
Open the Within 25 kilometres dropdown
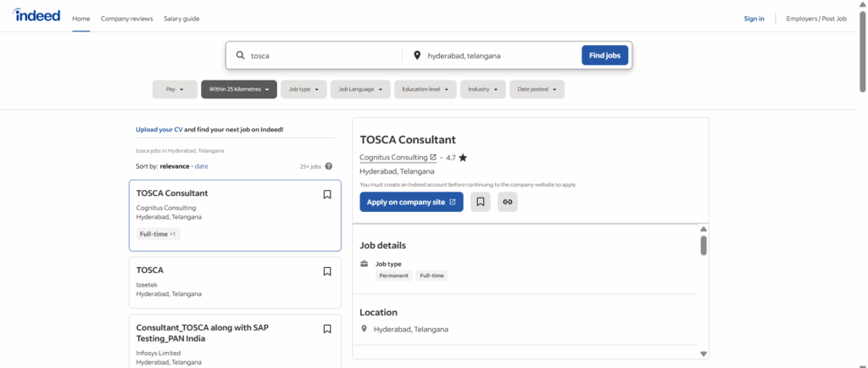pos(239,89)
